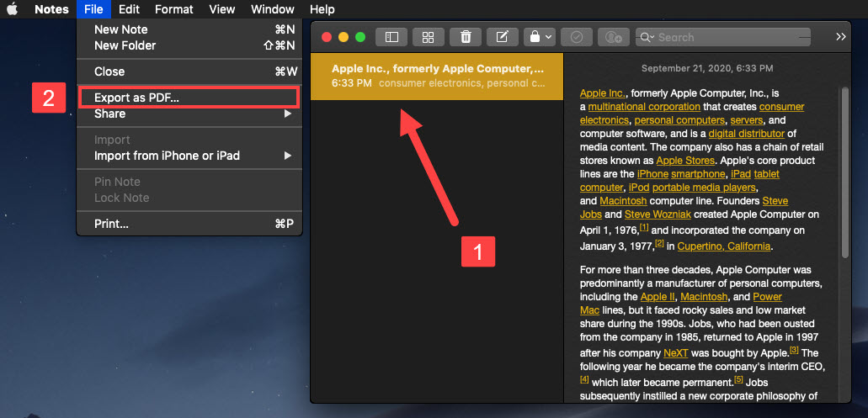This screenshot has width=868, height=418.
Task: Open the iPod link
Action: click(639, 188)
